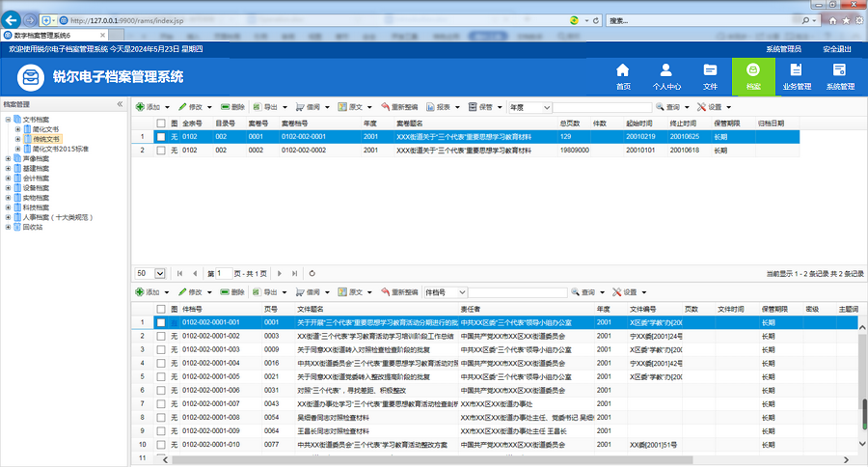
Task: Click the upper toolbar search input field
Action: (602, 107)
